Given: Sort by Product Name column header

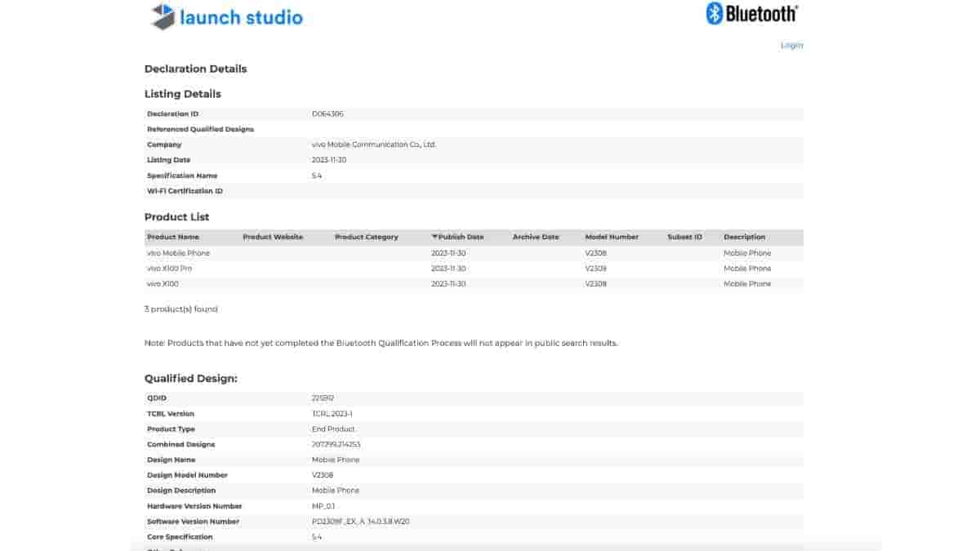Looking at the screenshot, I should point(172,237).
